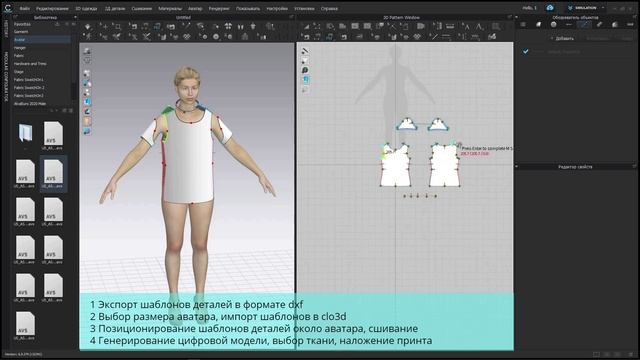Screen dimensions: 640x360
Task: Click the checkered texture icon in 2D toolbar
Action: (x=417, y=37)
